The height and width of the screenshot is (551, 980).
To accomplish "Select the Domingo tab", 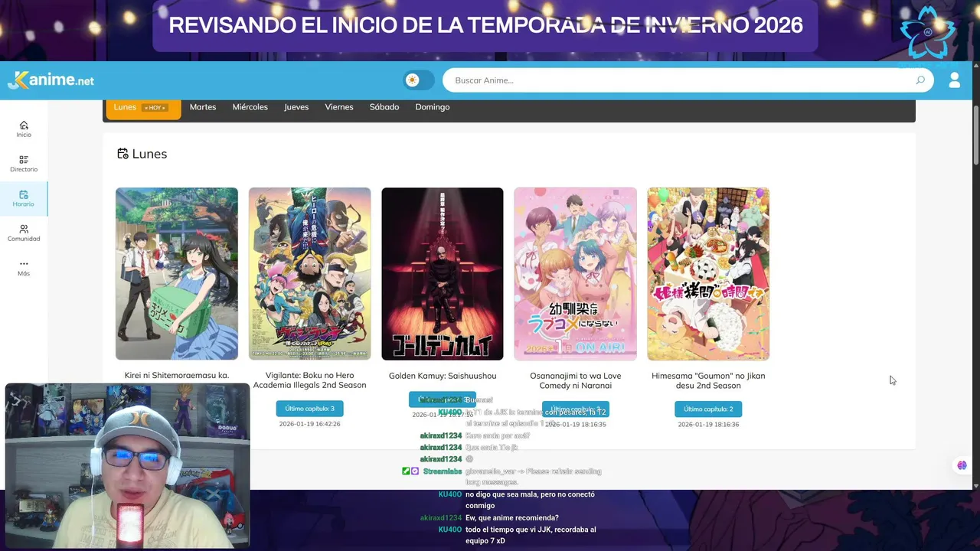I will [x=433, y=107].
